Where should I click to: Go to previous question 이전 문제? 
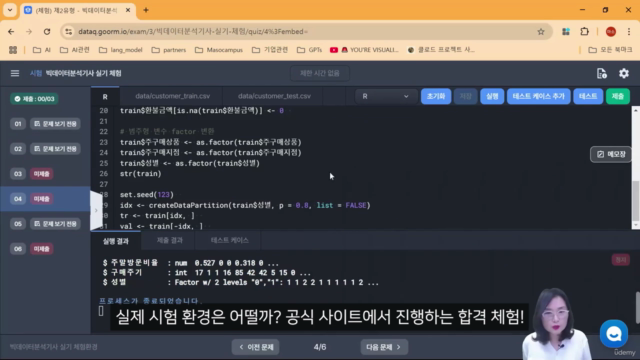pyautogui.click(x=256, y=347)
